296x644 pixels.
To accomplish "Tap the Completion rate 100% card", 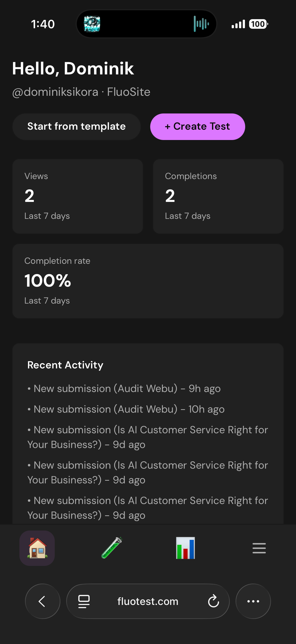I will pos(148,280).
